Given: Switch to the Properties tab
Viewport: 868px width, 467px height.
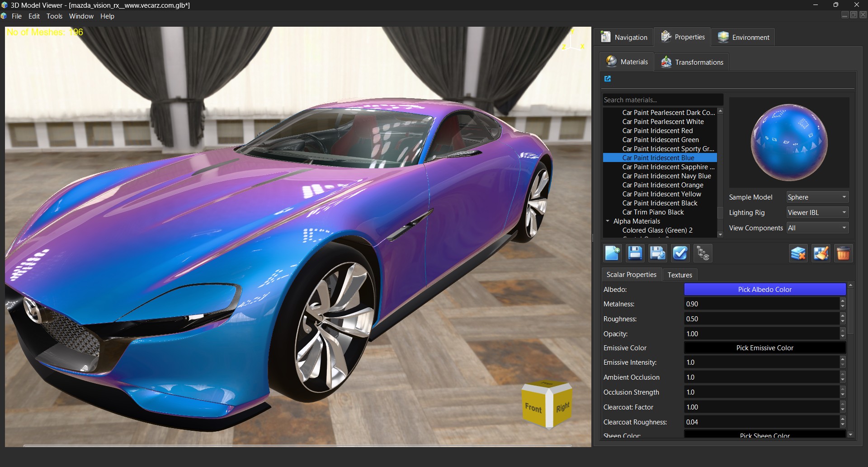Looking at the screenshot, I should click(x=683, y=37).
